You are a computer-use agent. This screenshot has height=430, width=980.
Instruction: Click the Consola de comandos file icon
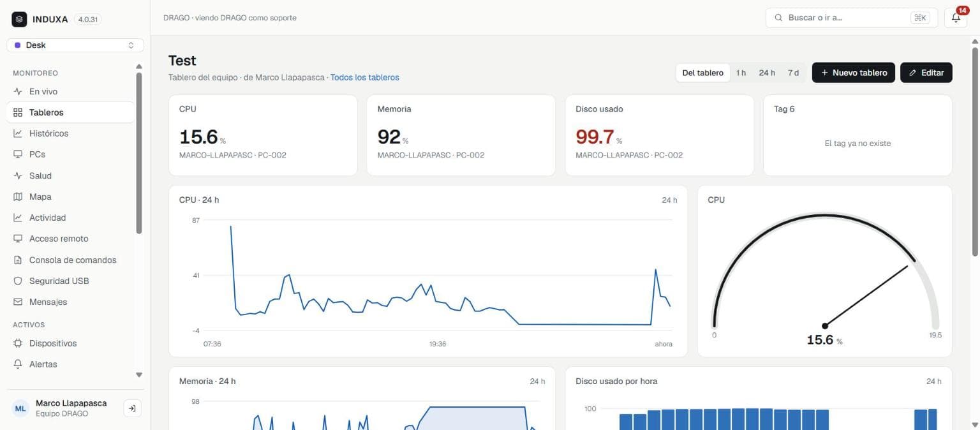click(18, 260)
